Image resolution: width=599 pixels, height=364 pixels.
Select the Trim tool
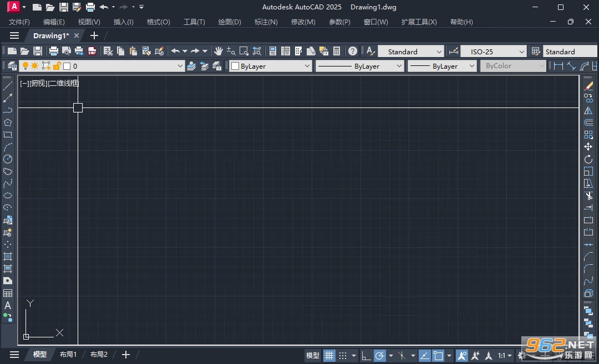[x=588, y=196]
